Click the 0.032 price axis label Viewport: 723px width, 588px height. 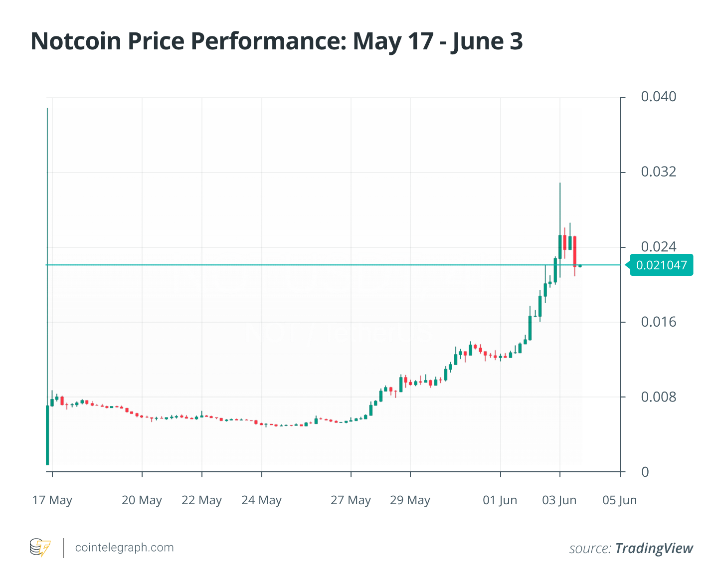(x=659, y=172)
